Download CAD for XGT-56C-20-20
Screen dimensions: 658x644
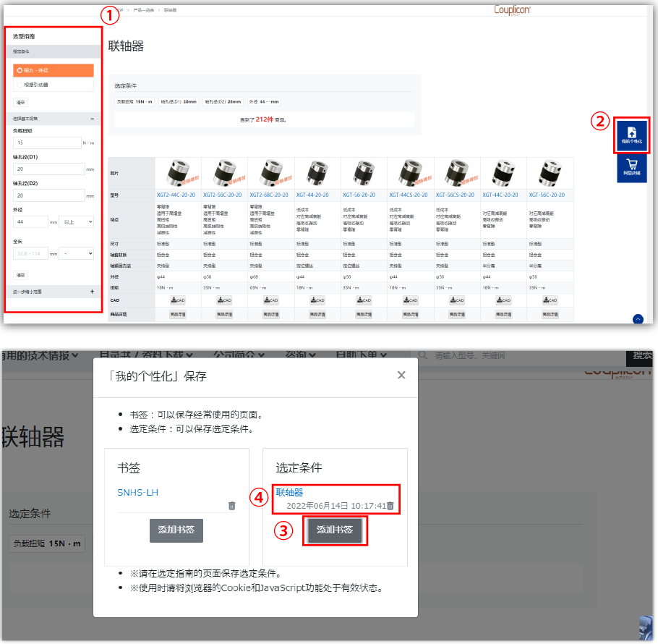pos(550,300)
